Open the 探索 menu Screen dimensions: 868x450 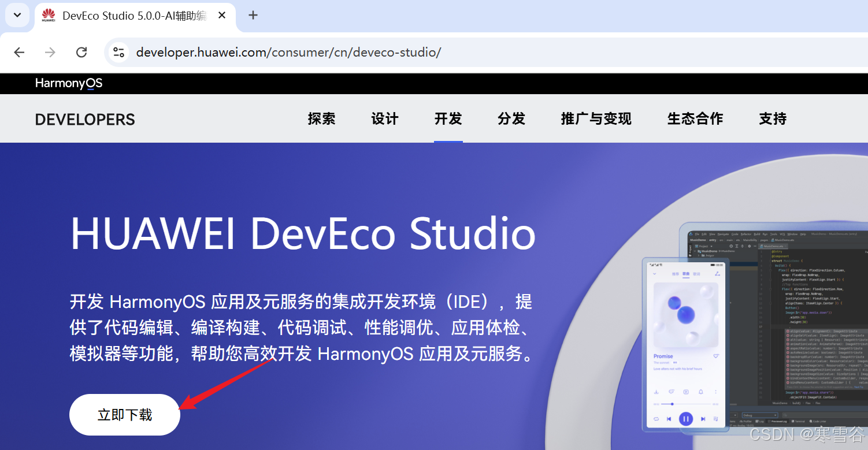click(322, 119)
